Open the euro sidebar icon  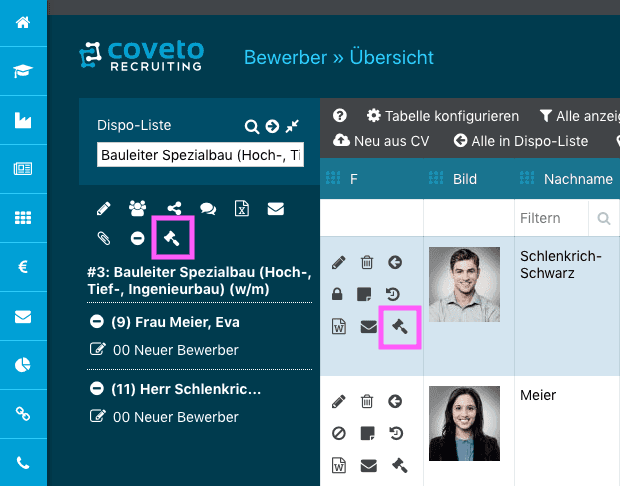pyautogui.click(x=23, y=267)
